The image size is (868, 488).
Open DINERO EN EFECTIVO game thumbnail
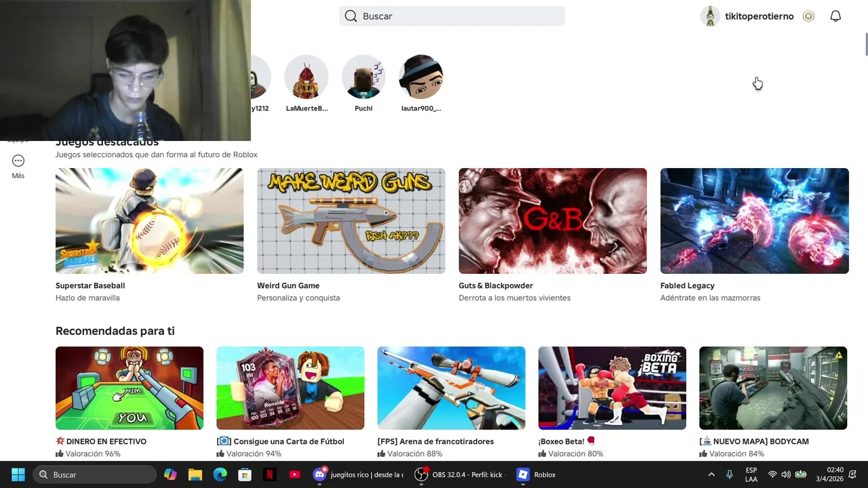[x=130, y=388]
